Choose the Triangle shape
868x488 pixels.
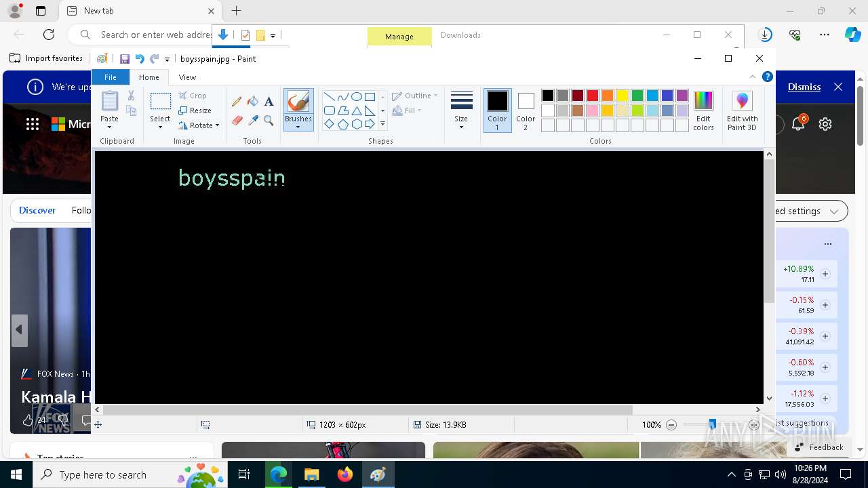pyautogui.click(x=356, y=110)
